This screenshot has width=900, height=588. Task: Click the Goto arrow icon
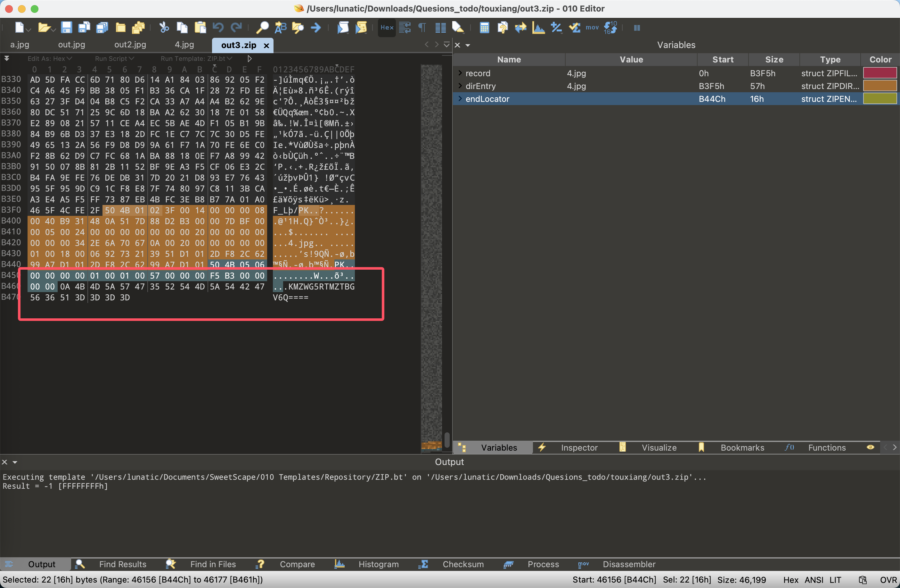click(x=316, y=28)
